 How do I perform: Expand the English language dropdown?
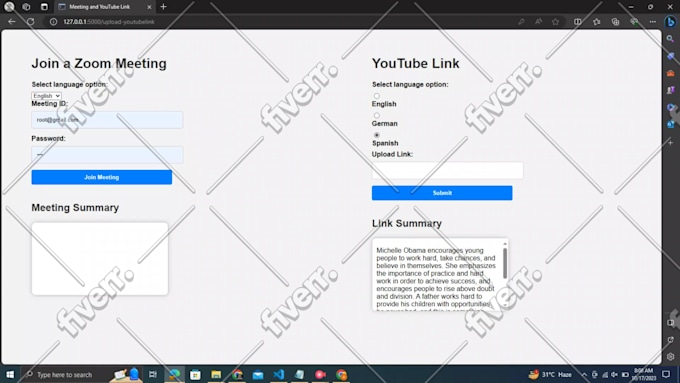[46, 95]
